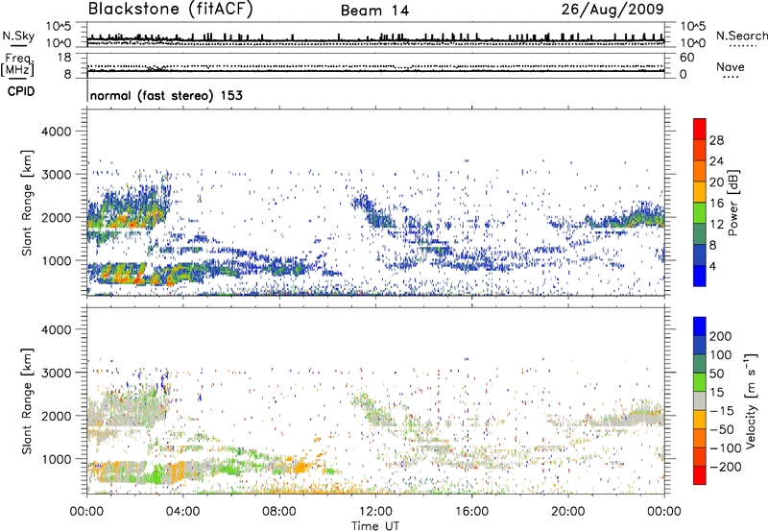The height and width of the screenshot is (532, 768).
Task: Click the velocity panel Slant Range label
Action: coord(27,401)
